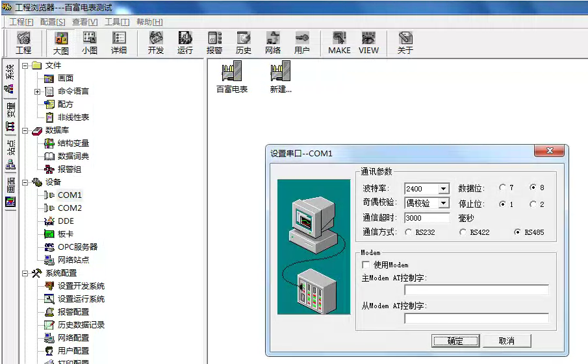This screenshot has height=364, width=588.
Task: Open the 网络 network toolbar icon
Action: tap(273, 43)
